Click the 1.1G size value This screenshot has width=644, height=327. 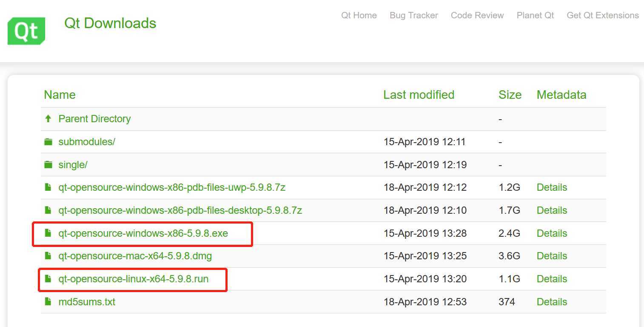pyautogui.click(x=509, y=279)
